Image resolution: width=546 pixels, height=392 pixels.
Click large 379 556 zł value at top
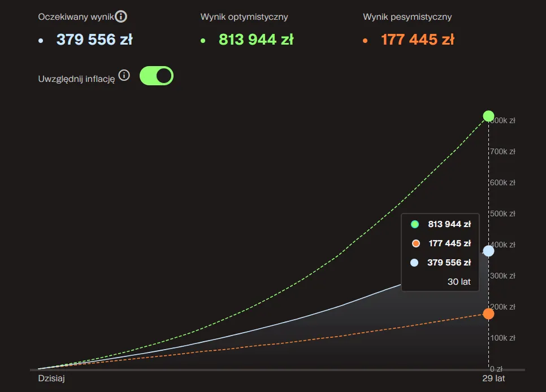[94, 40]
